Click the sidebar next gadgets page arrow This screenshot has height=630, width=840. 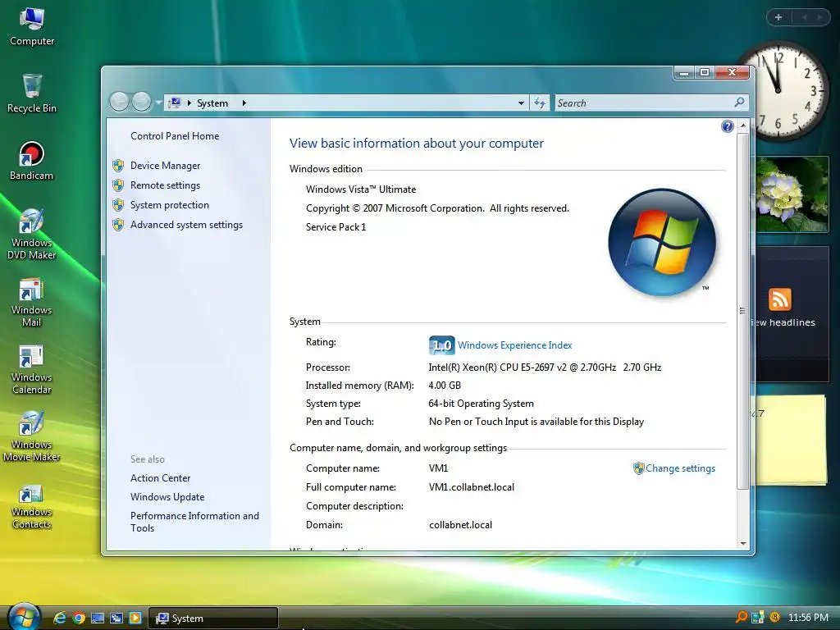[x=819, y=17]
